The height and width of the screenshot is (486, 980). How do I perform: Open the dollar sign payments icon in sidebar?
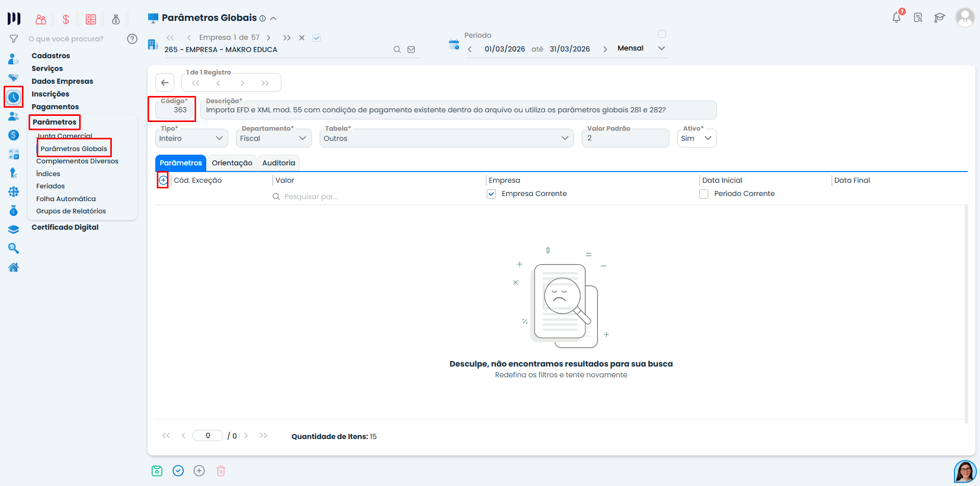[13, 135]
